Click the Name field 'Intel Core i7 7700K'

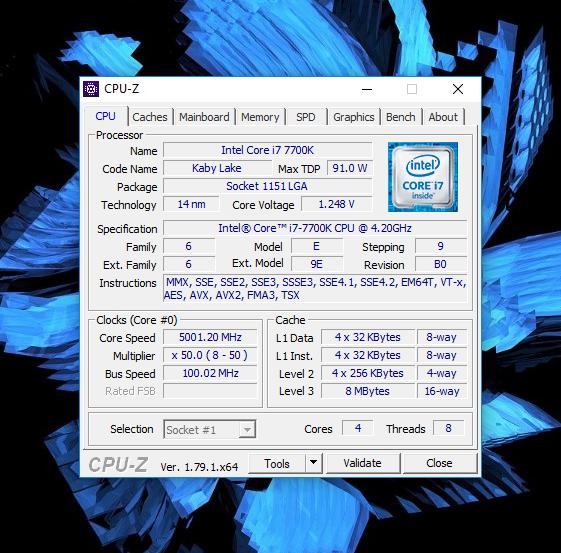pyautogui.click(x=268, y=150)
